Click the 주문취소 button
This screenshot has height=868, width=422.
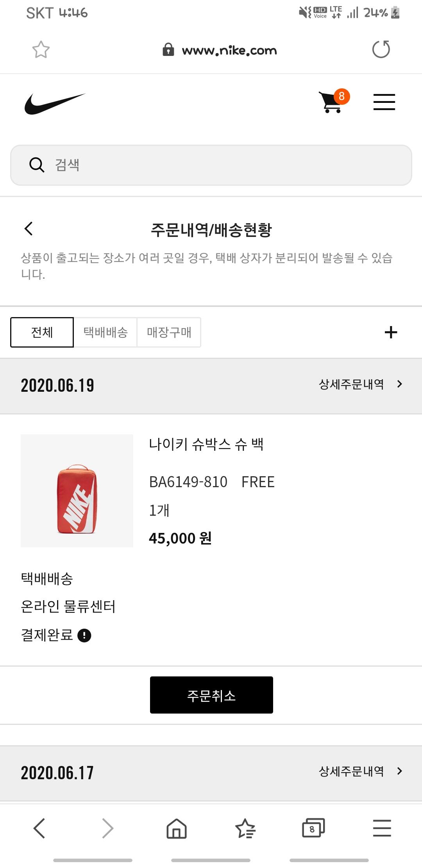coord(211,695)
